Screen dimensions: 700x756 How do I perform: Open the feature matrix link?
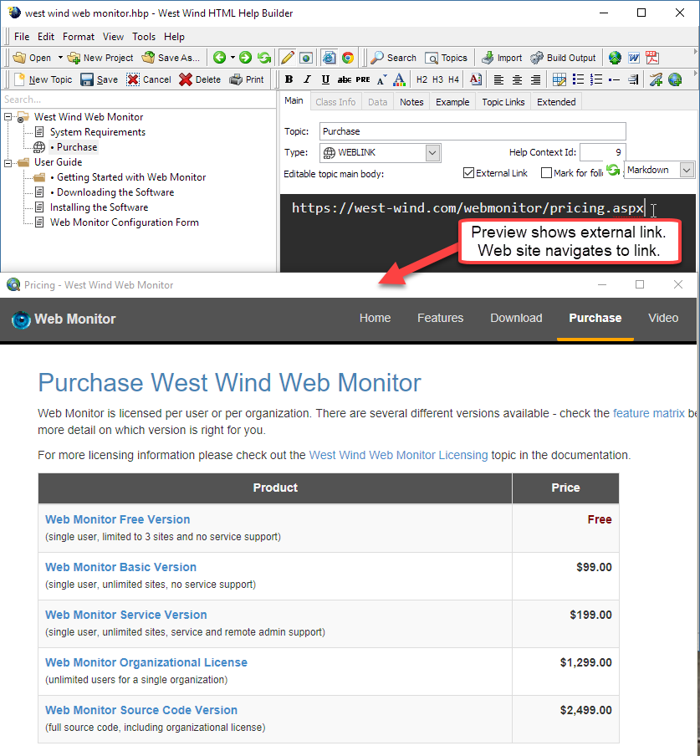[x=648, y=413]
